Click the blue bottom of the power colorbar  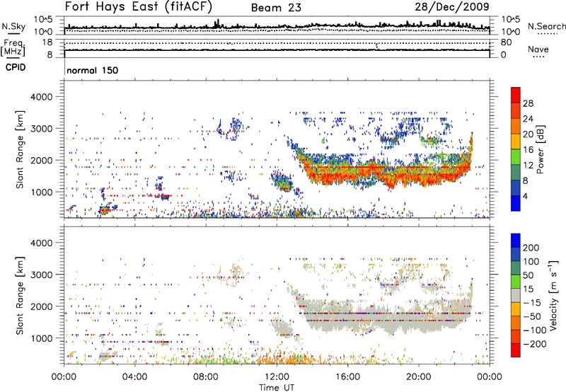[x=516, y=203]
